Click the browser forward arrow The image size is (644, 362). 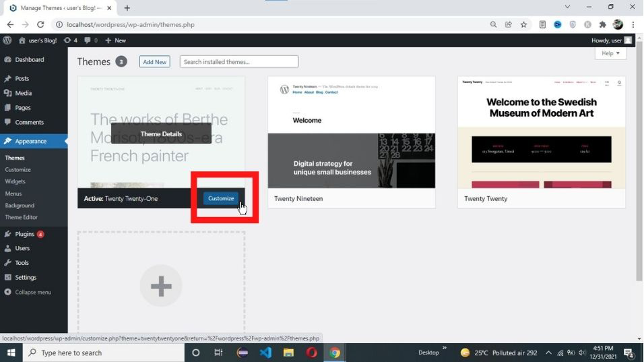(x=25, y=25)
